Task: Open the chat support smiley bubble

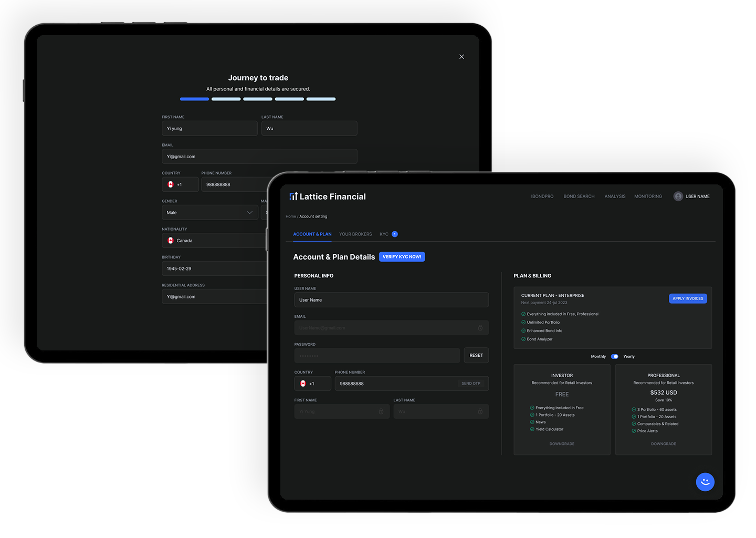Action: pyautogui.click(x=705, y=482)
